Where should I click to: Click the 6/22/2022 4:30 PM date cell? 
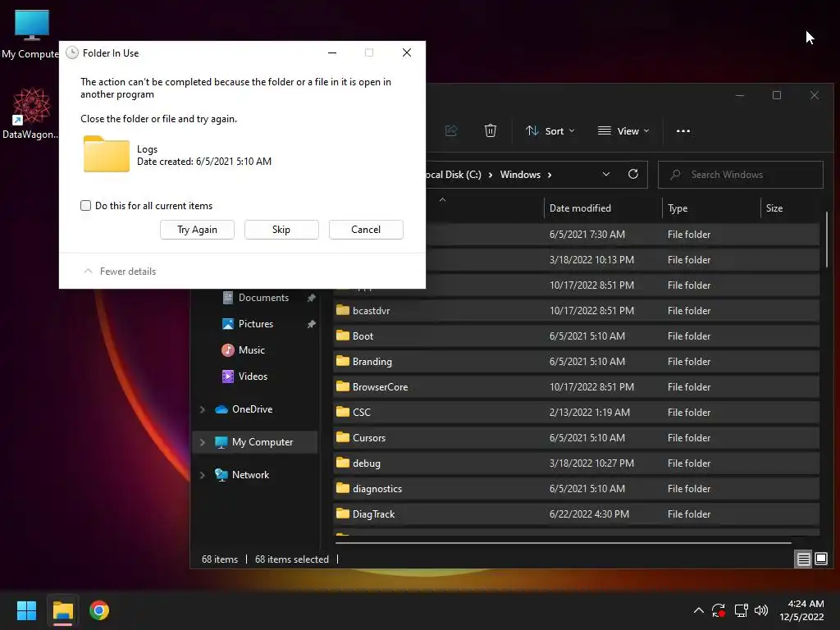pos(589,514)
